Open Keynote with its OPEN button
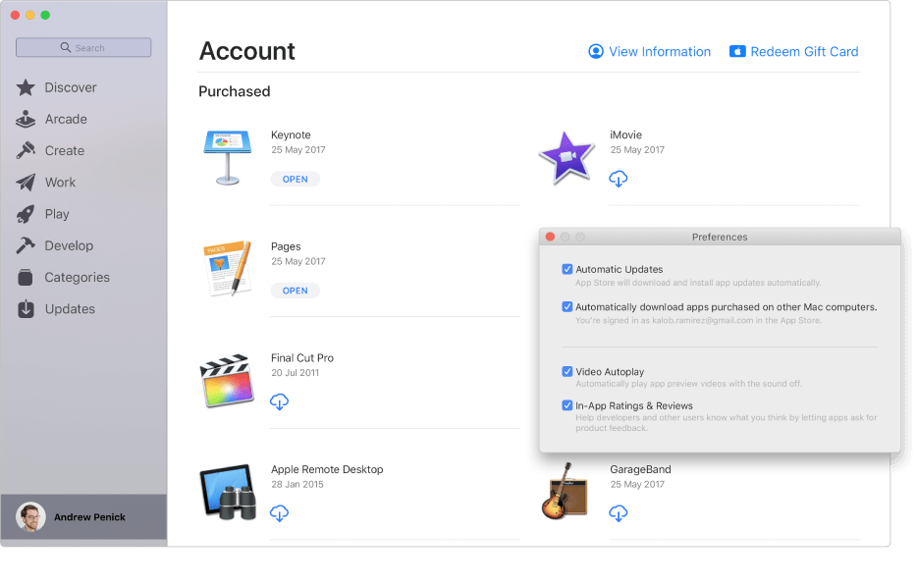 click(x=295, y=179)
